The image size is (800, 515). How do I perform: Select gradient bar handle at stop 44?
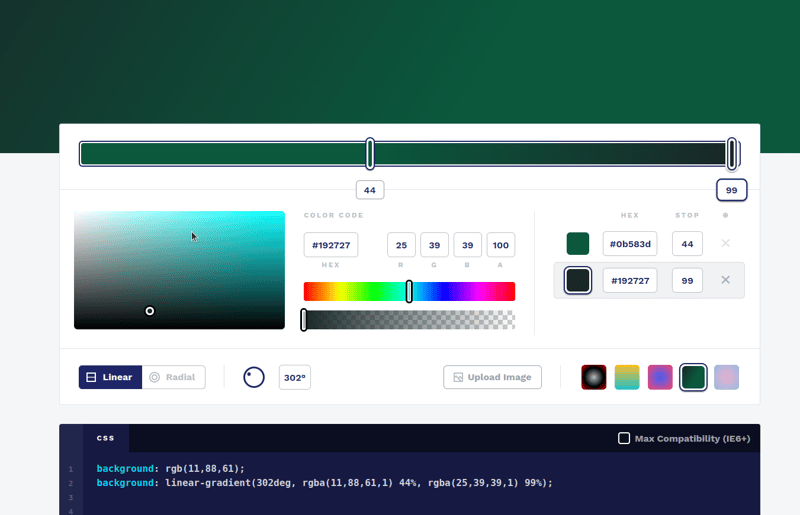pyautogui.click(x=370, y=154)
